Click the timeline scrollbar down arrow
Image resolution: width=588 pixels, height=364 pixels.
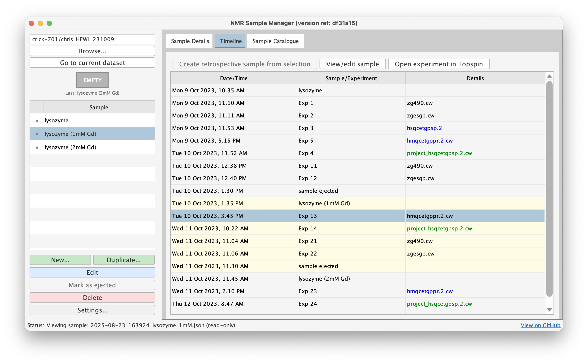(549, 310)
